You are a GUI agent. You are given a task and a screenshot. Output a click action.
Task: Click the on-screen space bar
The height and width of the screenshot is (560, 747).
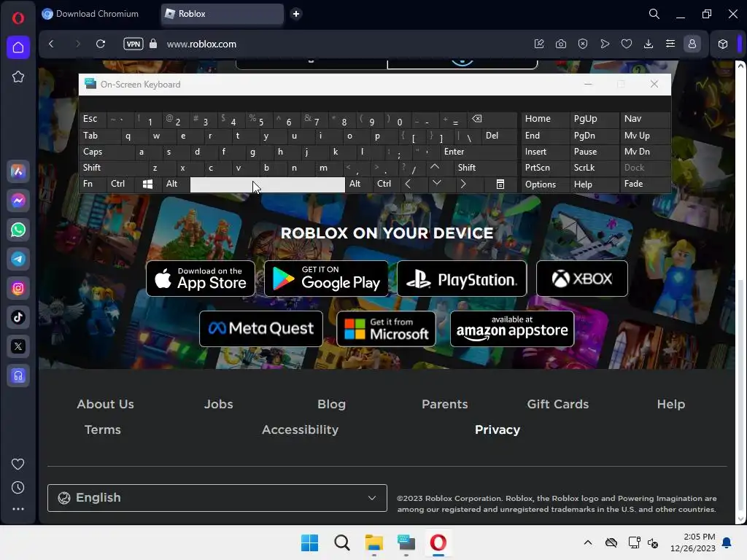267,184
